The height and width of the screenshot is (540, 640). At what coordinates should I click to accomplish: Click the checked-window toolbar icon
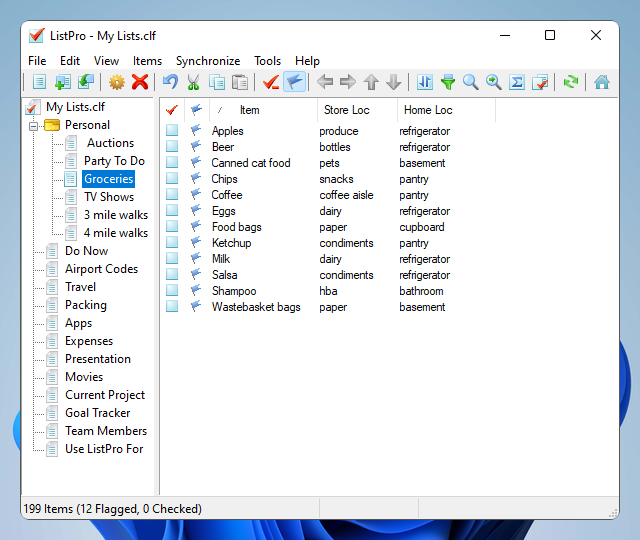click(540, 82)
